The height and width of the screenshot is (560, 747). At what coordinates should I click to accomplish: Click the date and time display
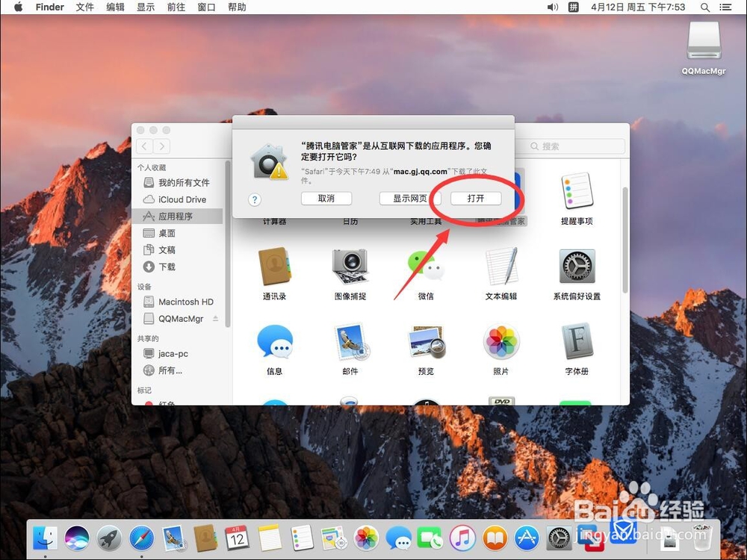(638, 7)
